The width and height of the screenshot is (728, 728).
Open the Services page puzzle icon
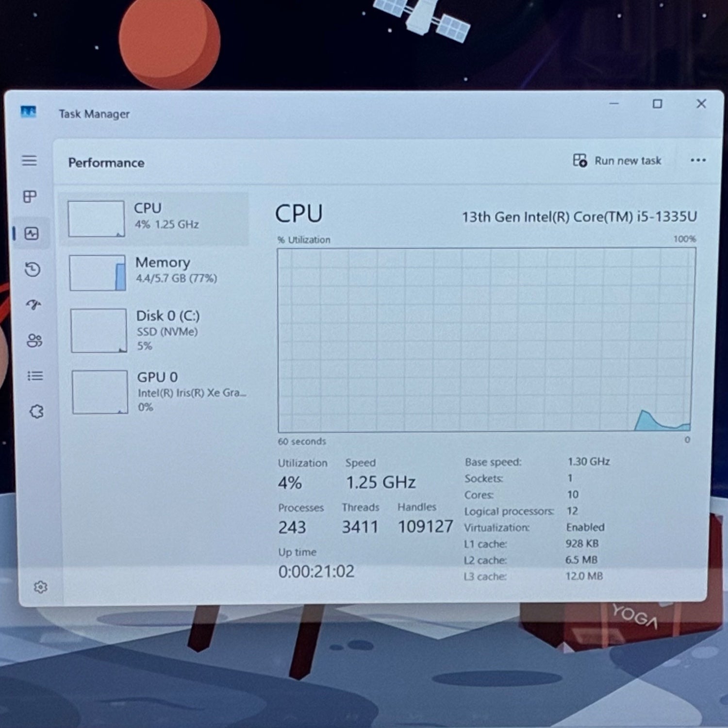click(x=36, y=412)
